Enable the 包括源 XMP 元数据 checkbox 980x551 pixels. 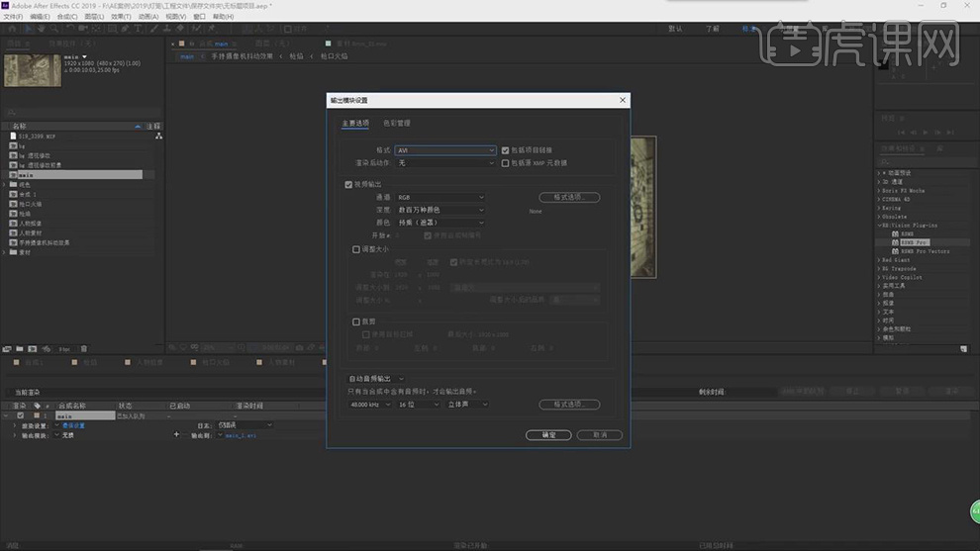tap(506, 162)
